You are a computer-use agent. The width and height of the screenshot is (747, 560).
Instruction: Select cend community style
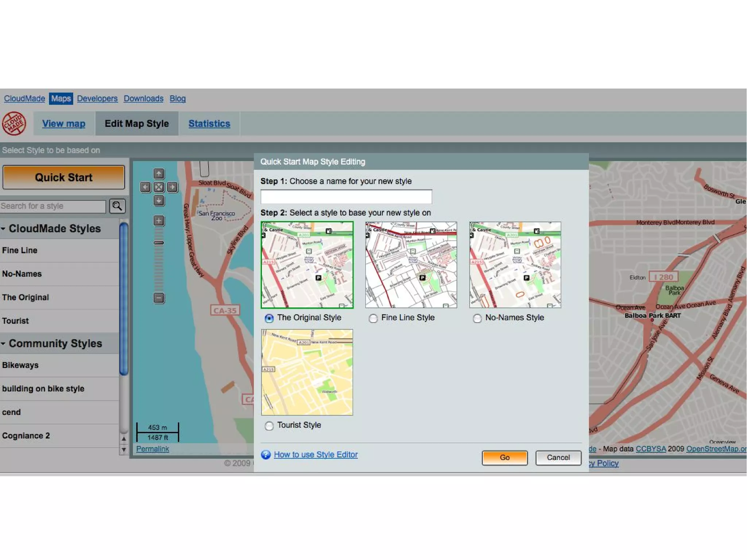[x=59, y=412]
